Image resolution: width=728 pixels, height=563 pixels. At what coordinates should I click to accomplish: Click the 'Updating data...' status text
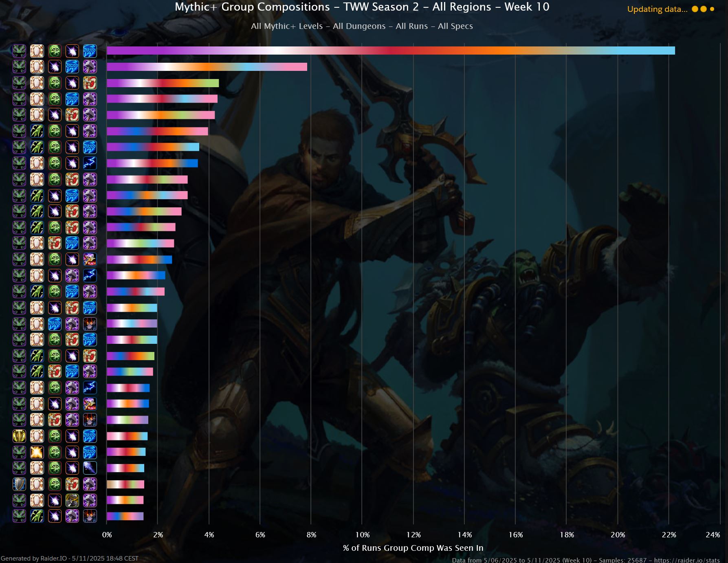coord(657,9)
